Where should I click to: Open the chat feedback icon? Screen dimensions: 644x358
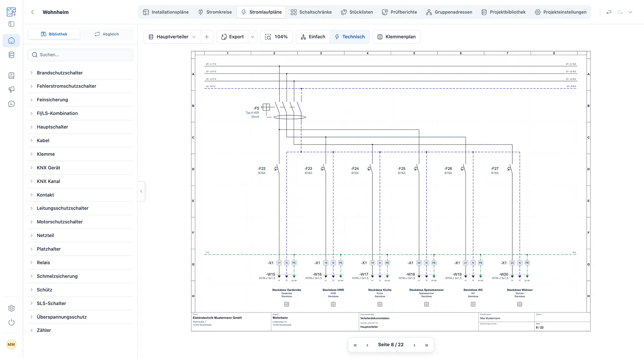click(11, 104)
